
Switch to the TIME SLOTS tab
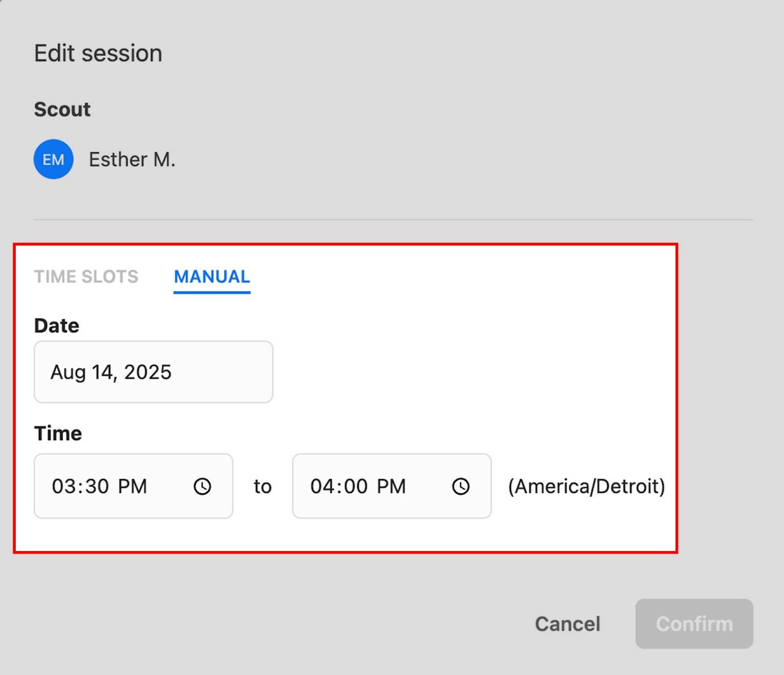86,277
